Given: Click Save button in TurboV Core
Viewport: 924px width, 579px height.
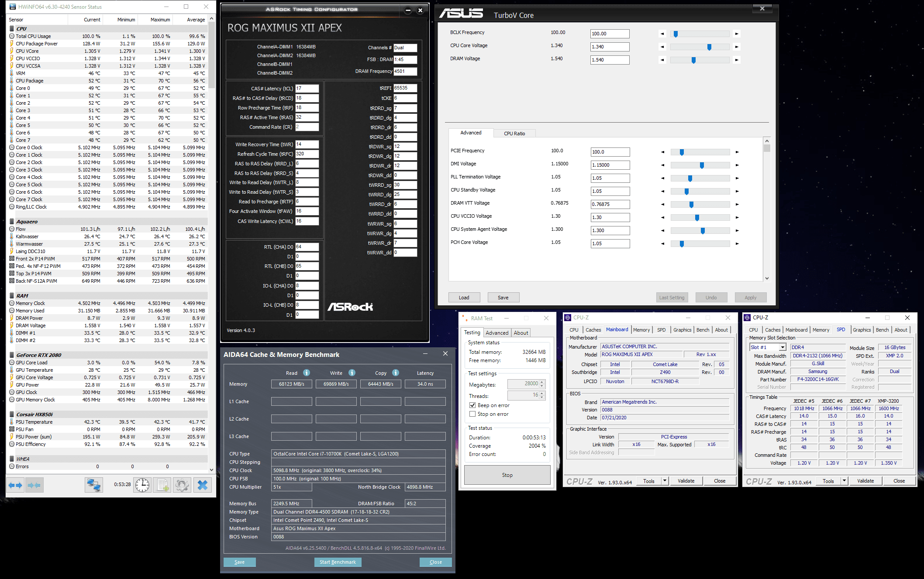Looking at the screenshot, I should pos(503,298).
